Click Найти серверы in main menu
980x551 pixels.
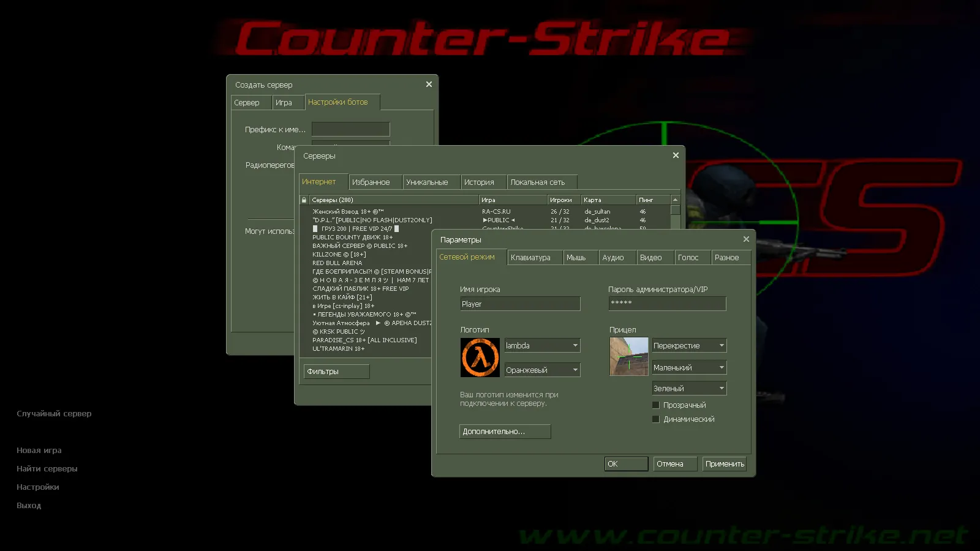(x=47, y=469)
